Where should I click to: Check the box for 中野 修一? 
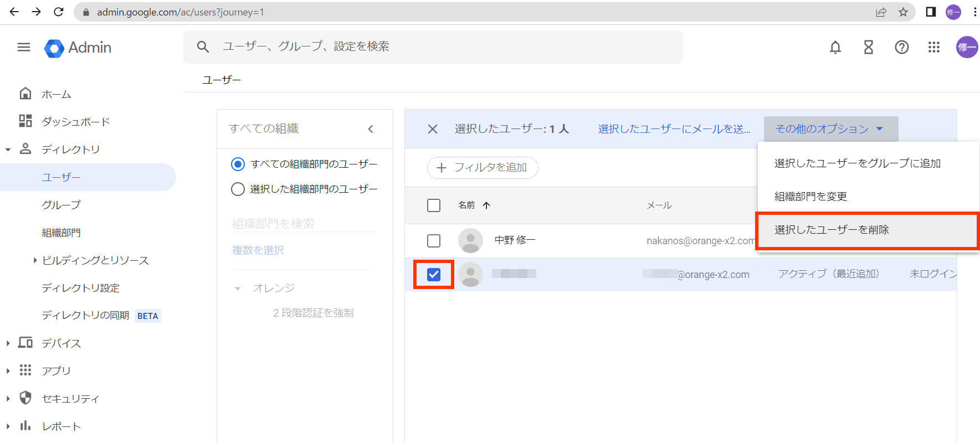click(434, 241)
